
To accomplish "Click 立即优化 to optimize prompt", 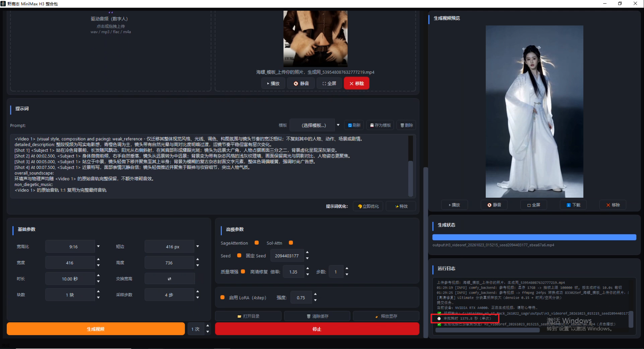I will 368,206.
